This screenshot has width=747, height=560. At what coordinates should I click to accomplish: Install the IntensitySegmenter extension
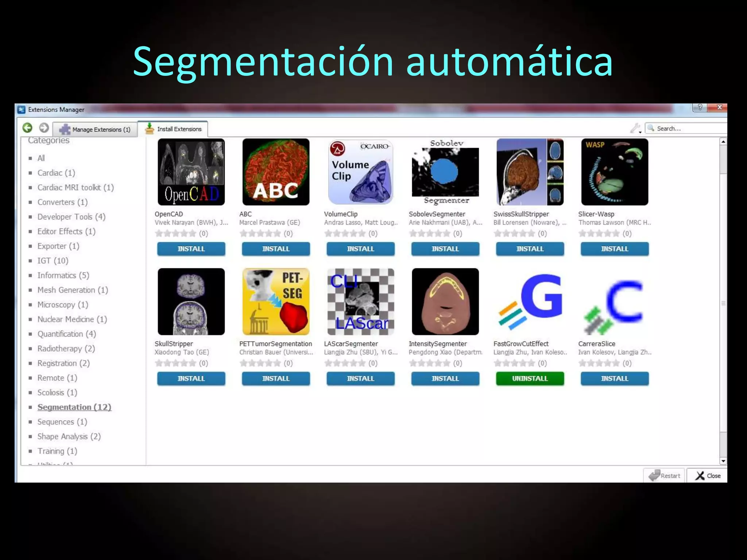click(445, 378)
